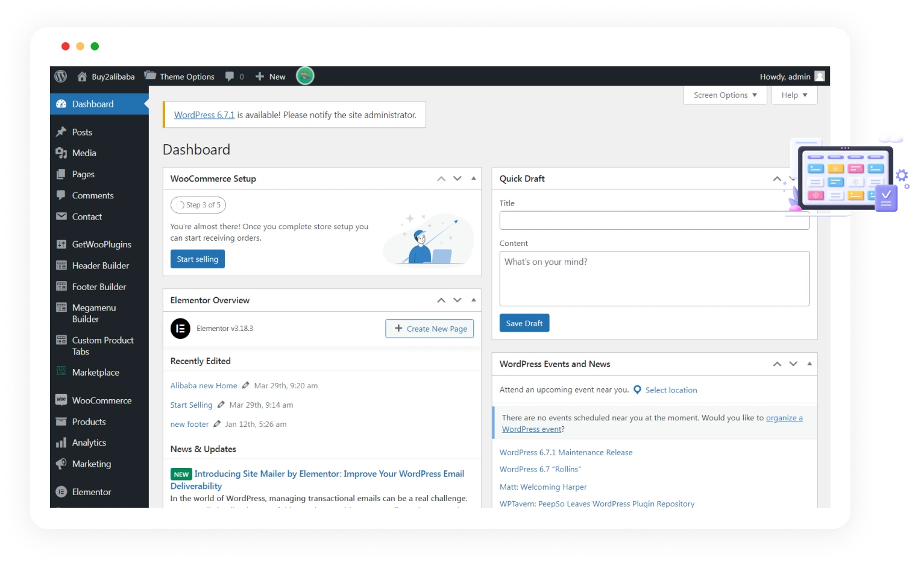Open organize a WordPress event link

pyautogui.click(x=784, y=418)
